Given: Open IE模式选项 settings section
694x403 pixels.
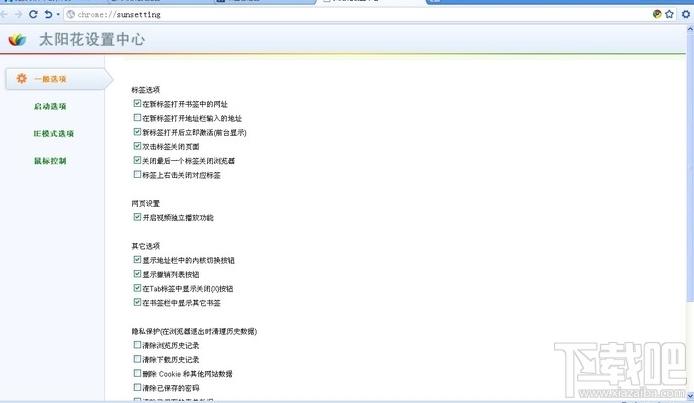Looking at the screenshot, I should coord(54,133).
